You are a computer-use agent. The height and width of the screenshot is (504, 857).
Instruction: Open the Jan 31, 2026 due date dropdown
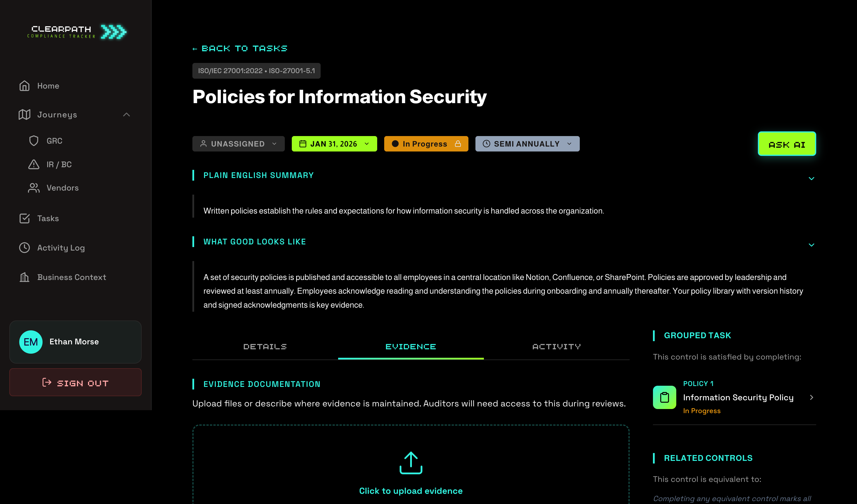[334, 144]
